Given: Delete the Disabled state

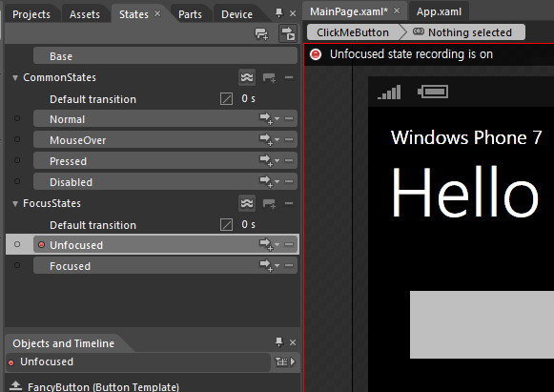Looking at the screenshot, I should pyautogui.click(x=289, y=181).
